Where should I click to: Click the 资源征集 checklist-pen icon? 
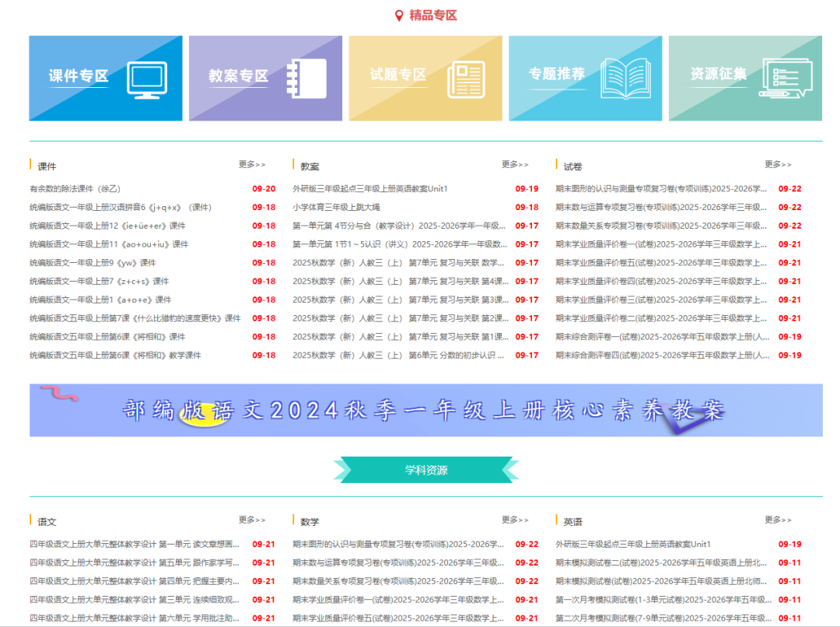788,77
